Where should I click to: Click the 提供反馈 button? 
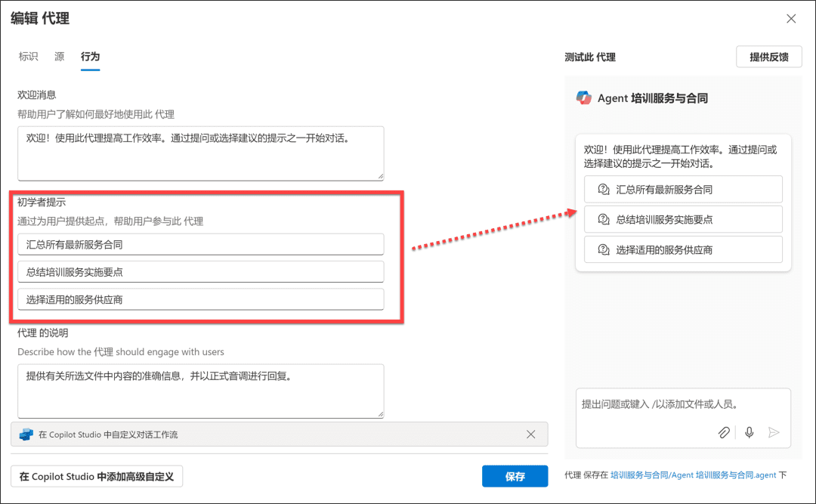click(x=768, y=57)
